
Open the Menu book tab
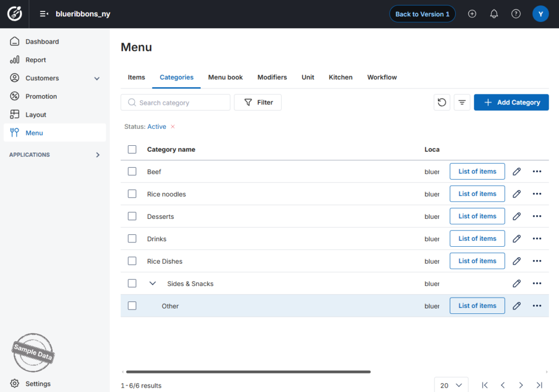point(225,78)
